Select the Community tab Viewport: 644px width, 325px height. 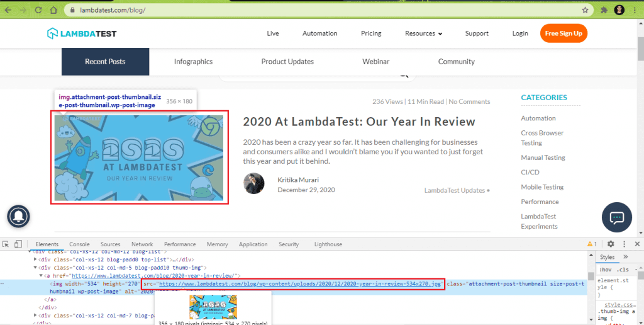[457, 62]
